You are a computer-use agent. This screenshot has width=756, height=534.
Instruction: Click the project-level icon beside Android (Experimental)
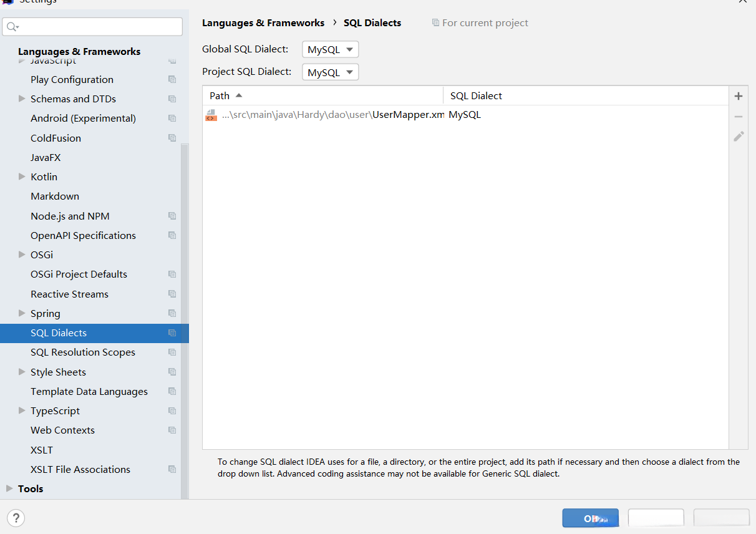coord(172,118)
